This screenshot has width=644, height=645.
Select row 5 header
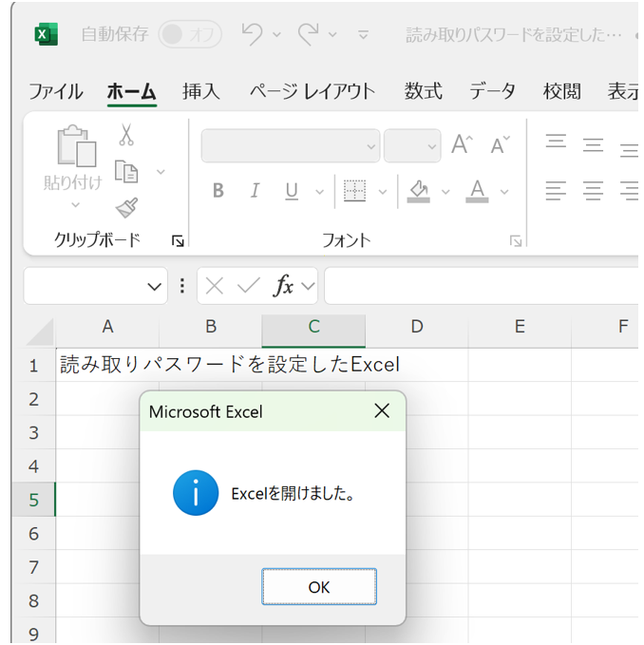(34, 500)
